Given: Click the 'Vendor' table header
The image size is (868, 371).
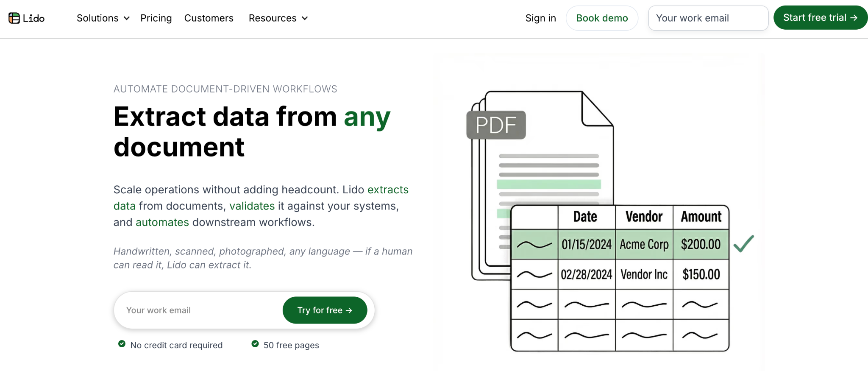Looking at the screenshot, I should click(644, 217).
